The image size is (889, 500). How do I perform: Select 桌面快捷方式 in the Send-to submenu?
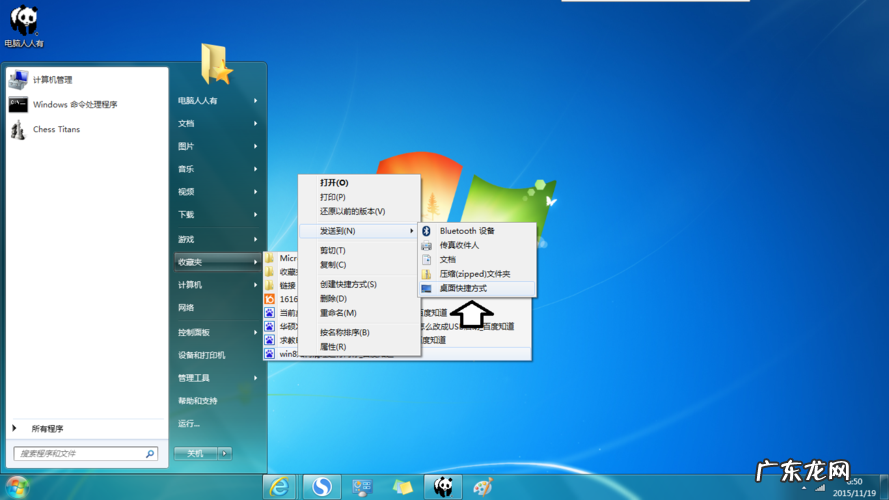point(462,288)
